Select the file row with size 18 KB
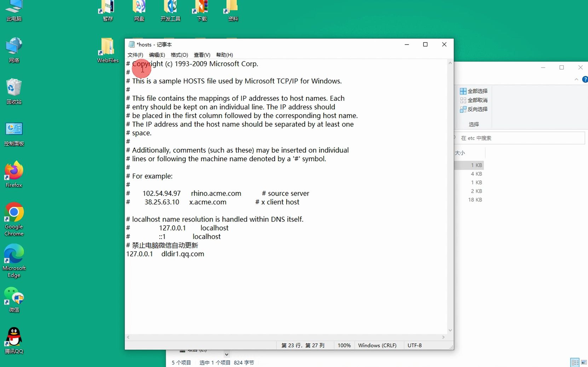The width and height of the screenshot is (588, 367). click(x=469, y=200)
